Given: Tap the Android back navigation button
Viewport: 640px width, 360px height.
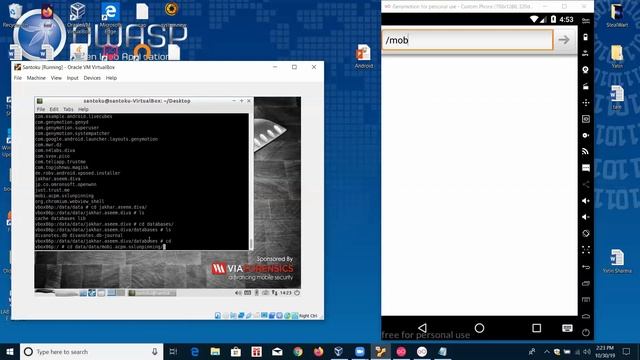Looking at the screenshot, I should tap(422, 328).
